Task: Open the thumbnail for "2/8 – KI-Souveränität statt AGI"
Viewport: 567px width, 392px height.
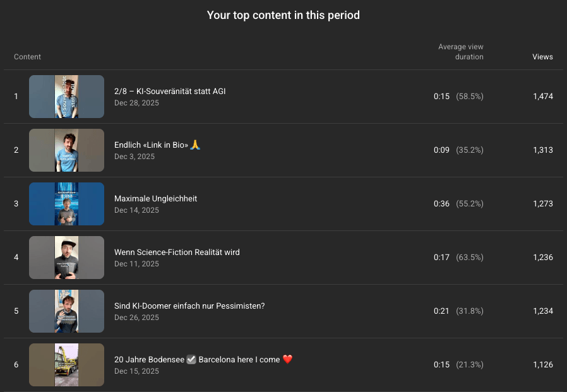Action: click(66, 96)
